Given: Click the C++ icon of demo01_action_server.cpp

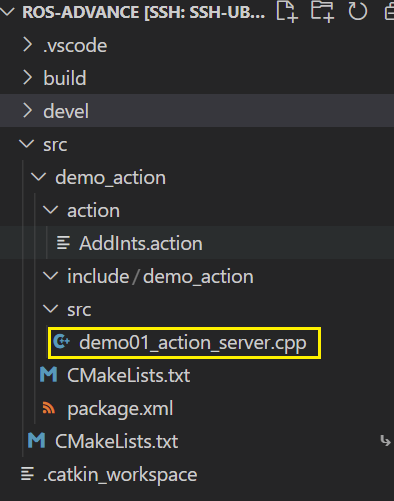Looking at the screenshot, I should pos(62,342).
